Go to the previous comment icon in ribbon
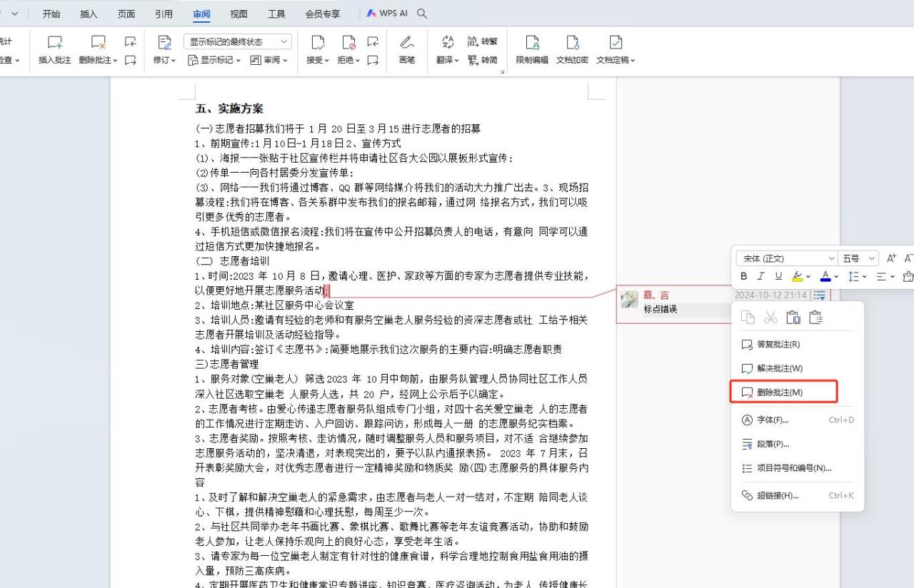 [130, 42]
